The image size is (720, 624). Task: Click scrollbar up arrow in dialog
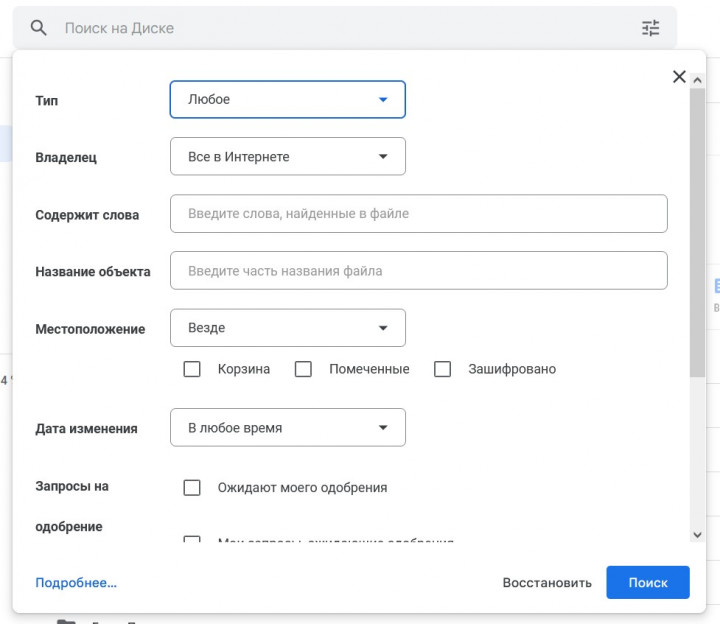[x=697, y=80]
